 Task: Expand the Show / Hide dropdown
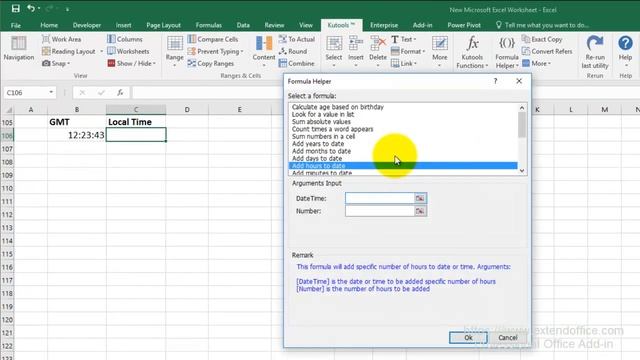[154, 64]
